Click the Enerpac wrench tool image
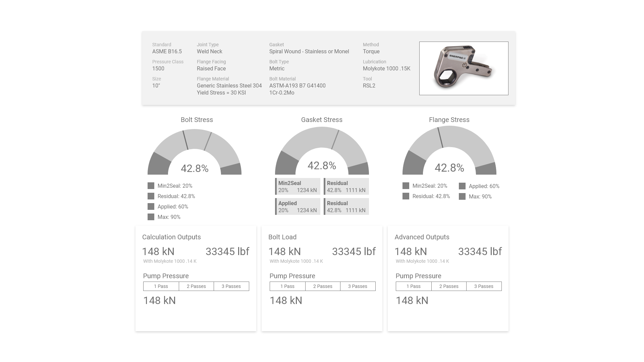This screenshot has height=362, width=644. pyautogui.click(x=464, y=68)
